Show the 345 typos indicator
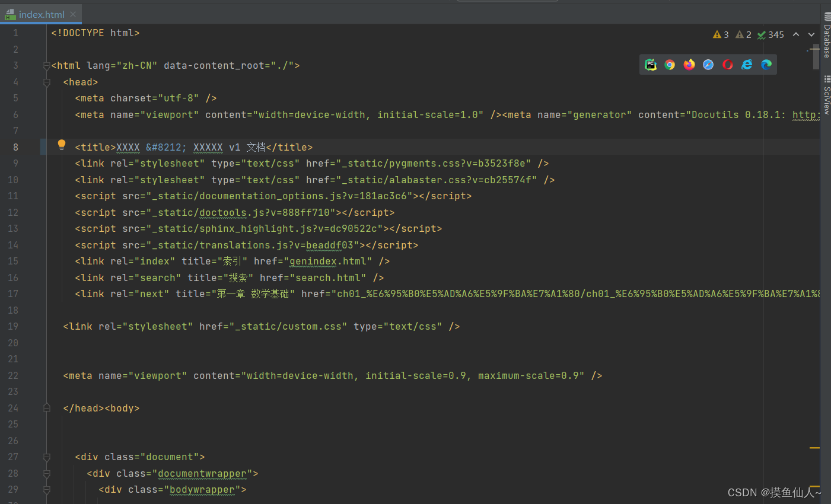 pos(770,34)
